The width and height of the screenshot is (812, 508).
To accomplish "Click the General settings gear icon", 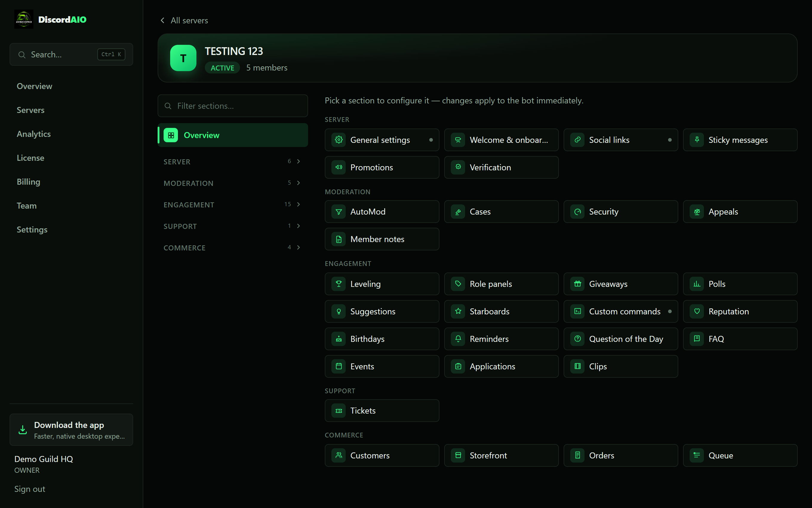I will point(339,140).
